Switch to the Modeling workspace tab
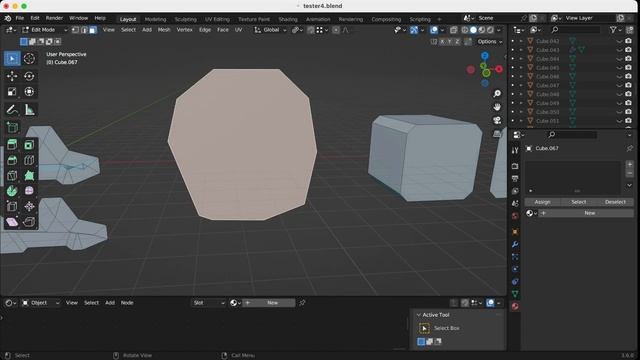Screen dimensions: 640x360 click(x=155, y=19)
